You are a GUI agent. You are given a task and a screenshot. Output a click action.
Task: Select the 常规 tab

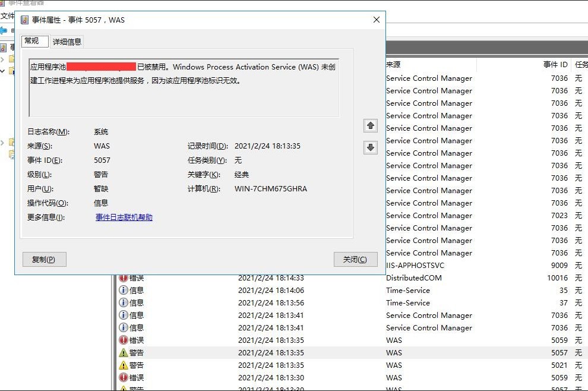tap(31, 41)
